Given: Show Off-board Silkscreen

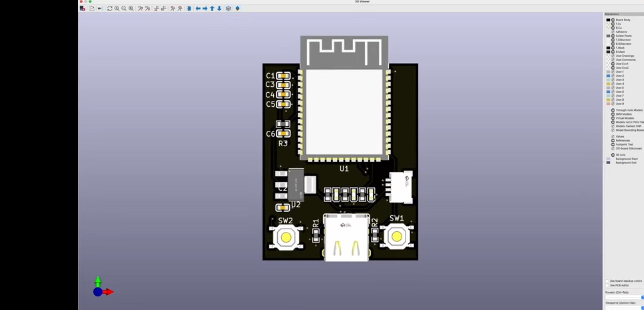Looking at the screenshot, I should tap(613, 148).
